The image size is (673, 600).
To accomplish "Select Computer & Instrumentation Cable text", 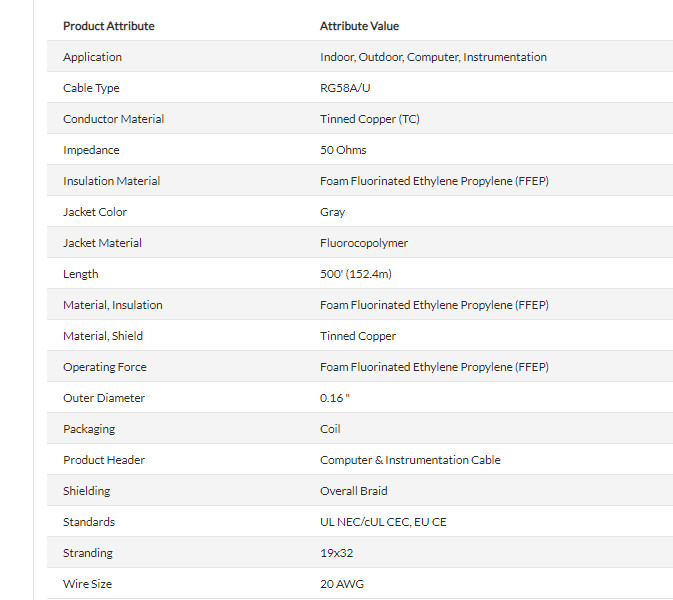I will [x=410, y=460].
